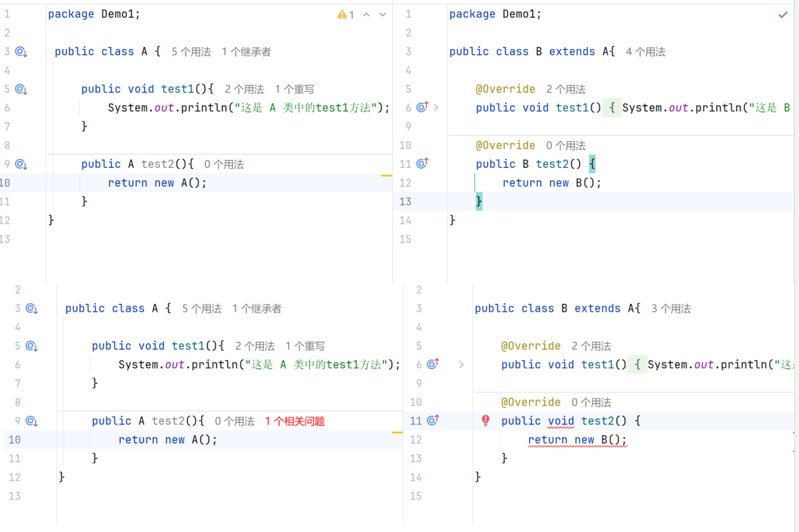Open the red error bulb beside void test2
Viewport: 799px width, 532px height.
(485, 421)
